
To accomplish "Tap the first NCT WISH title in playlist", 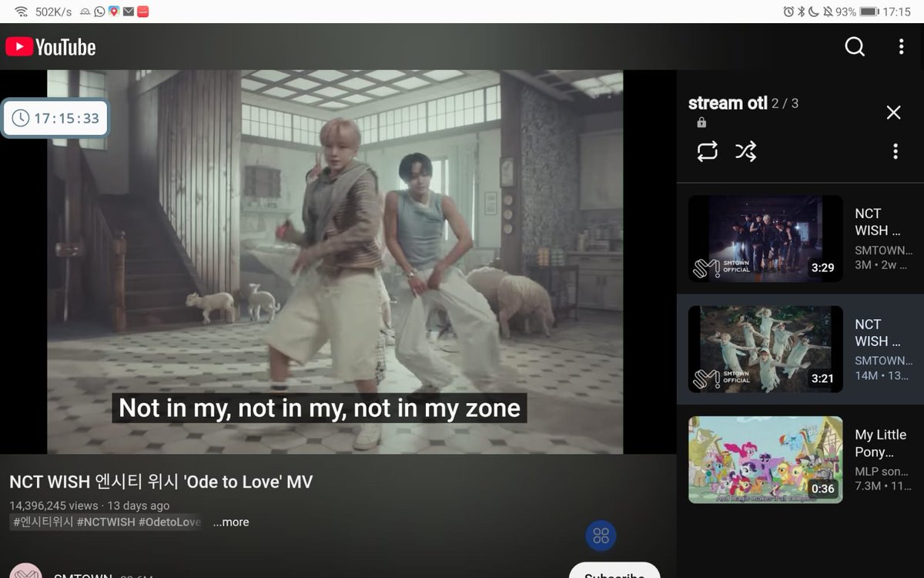I will (x=877, y=222).
